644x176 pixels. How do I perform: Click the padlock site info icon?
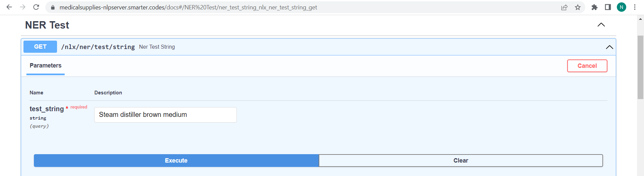[x=53, y=7]
